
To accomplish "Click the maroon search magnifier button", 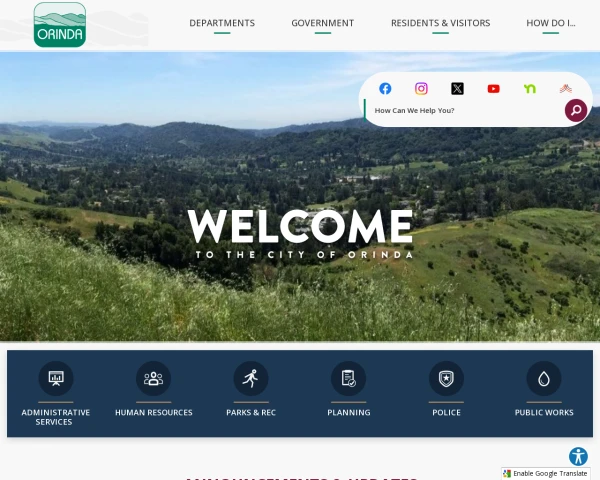I will coord(576,111).
